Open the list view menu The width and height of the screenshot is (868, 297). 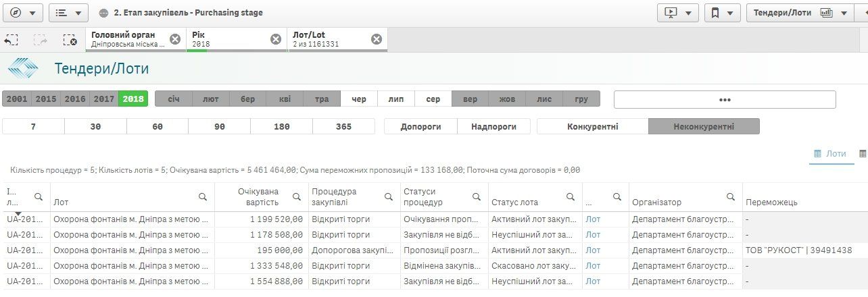(x=68, y=12)
